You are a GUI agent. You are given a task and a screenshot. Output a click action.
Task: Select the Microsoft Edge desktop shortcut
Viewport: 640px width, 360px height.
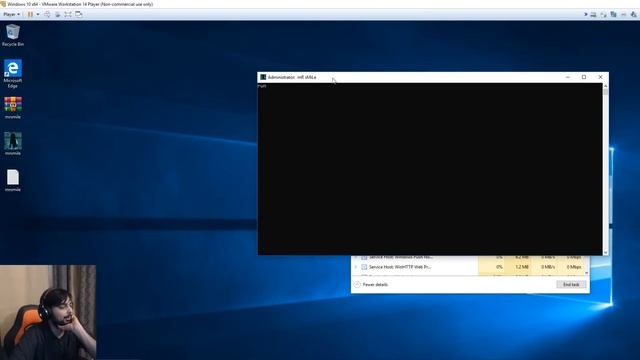coord(13,74)
